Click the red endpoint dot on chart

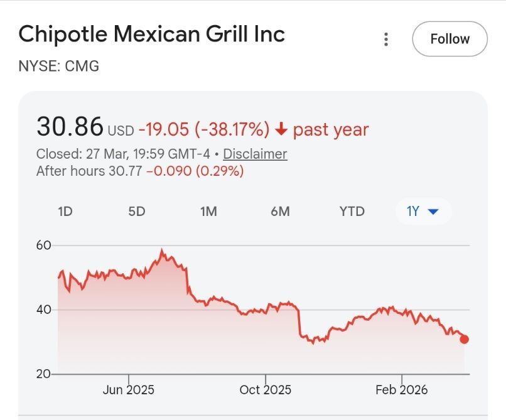(465, 339)
